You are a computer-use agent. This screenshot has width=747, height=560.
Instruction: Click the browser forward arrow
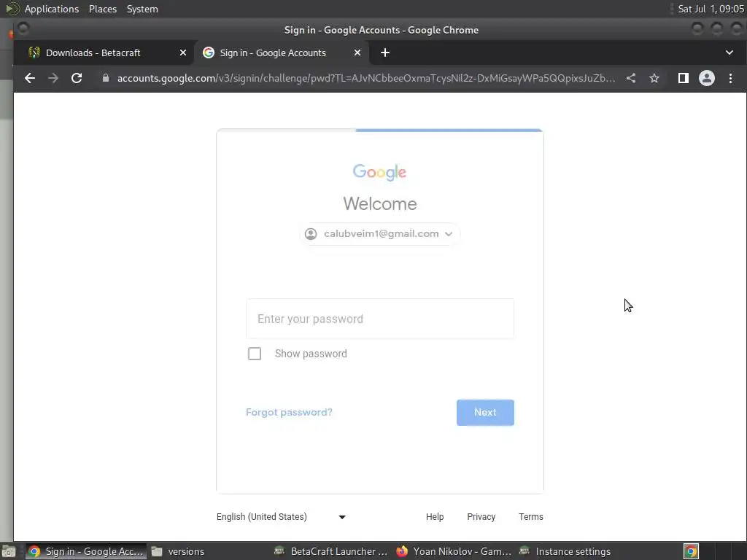pyautogui.click(x=53, y=78)
